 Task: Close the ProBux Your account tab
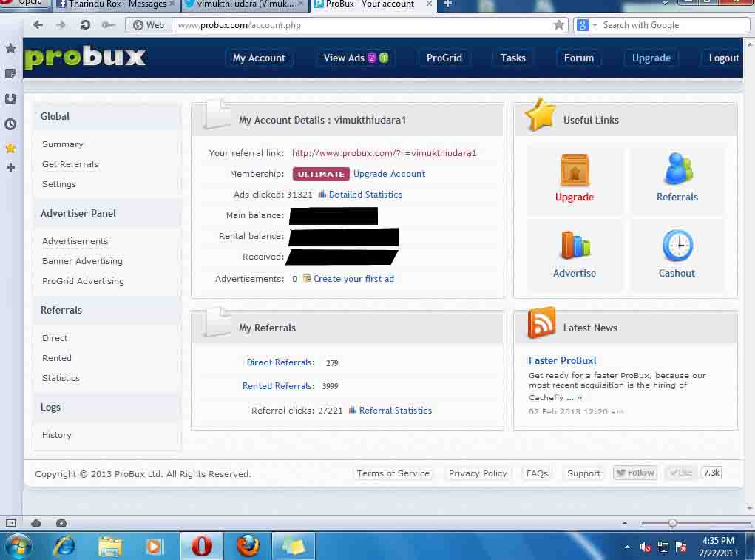pyautogui.click(x=429, y=4)
